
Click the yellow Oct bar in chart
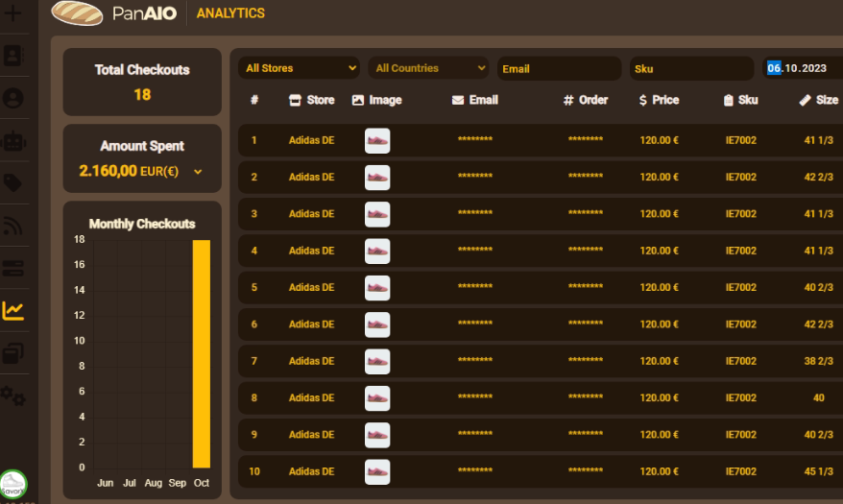pyautogui.click(x=202, y=353)
